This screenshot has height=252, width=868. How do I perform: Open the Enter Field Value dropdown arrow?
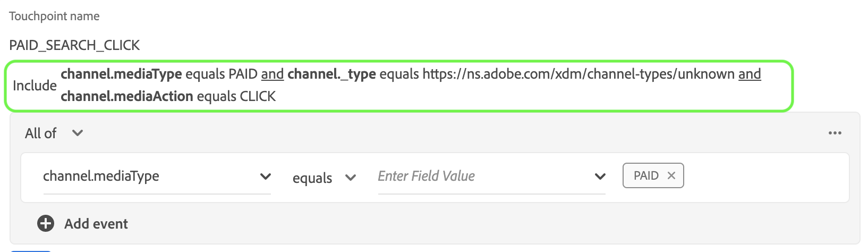click(600, 177)
